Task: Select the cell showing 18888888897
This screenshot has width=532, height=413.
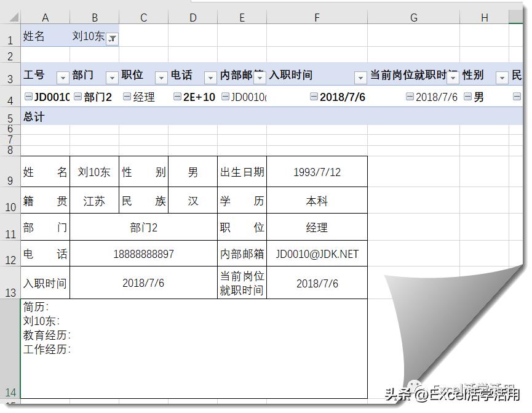Action: pyautogui.click(x=145, y=254)
